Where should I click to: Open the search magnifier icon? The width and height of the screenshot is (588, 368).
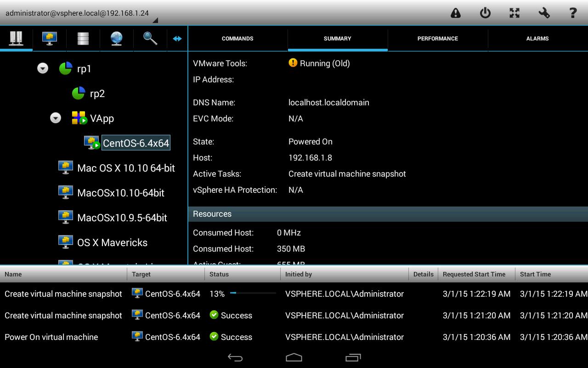[150, 38]
